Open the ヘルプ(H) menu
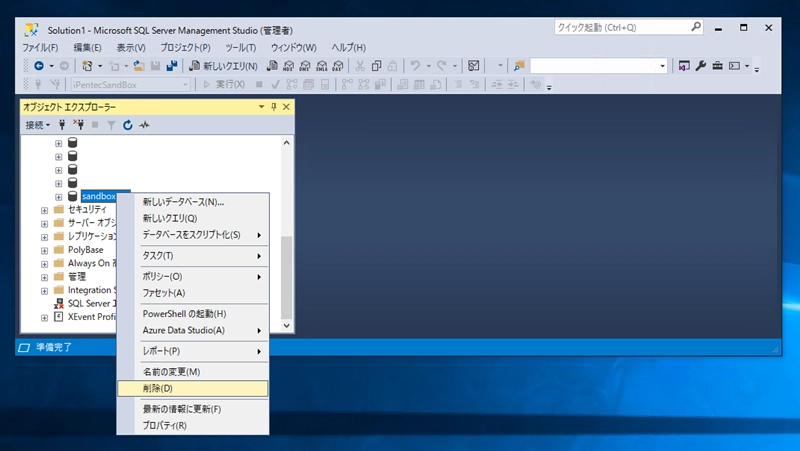Screen dimensions: 800x451 pyautogui.click(x=348, y=47)
